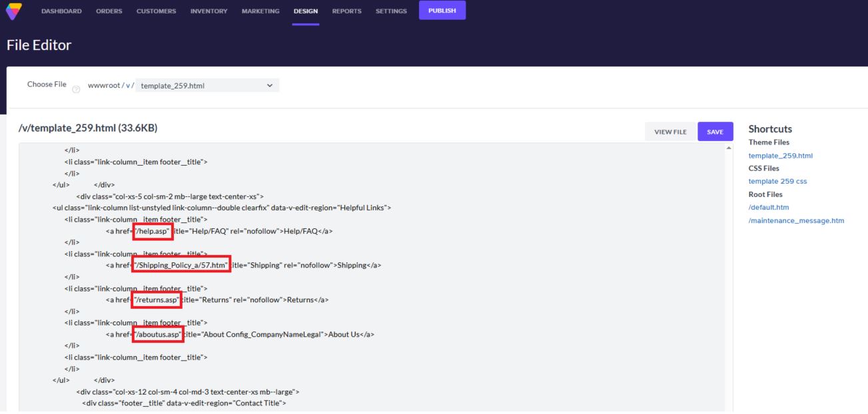Open the Reports menu
Viewport: 868px width, 414px height.
(x=346, y=11)
